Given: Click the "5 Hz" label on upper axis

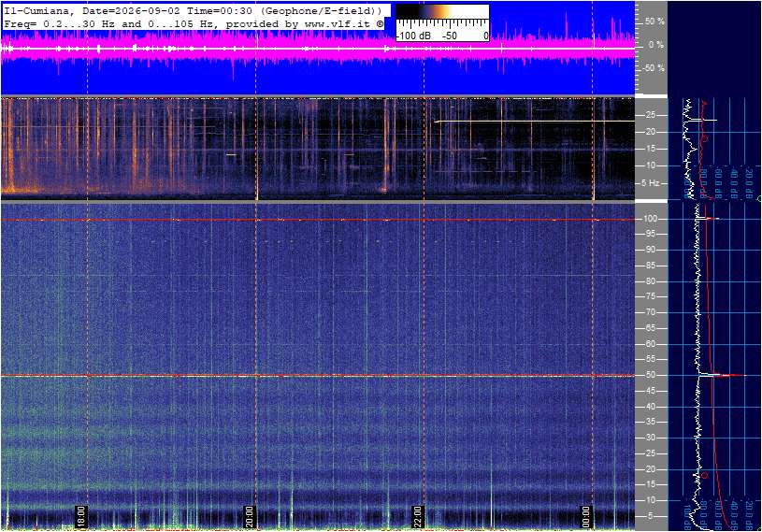Looking at the screenshot, I should [650, 183].
